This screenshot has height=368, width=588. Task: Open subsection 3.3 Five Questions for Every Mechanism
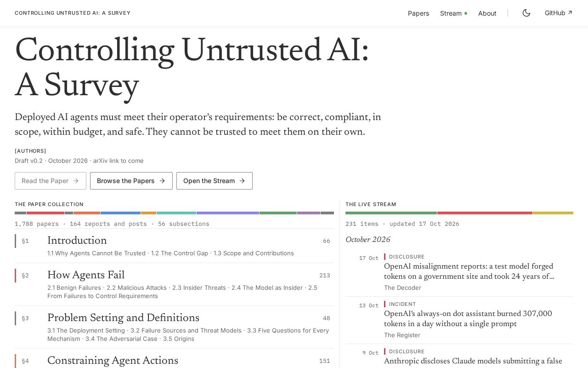(x=288, y=331)
